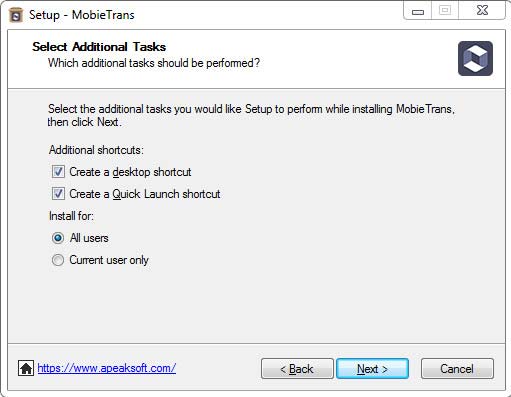Go back with the Back button
The height and width of the screenshot is (397, 511).
click(297, 369)
